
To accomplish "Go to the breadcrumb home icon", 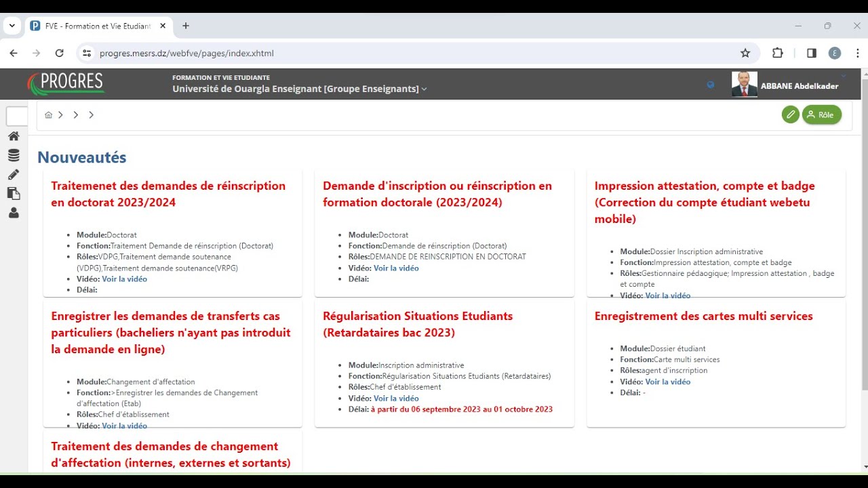I will point(48,115).
